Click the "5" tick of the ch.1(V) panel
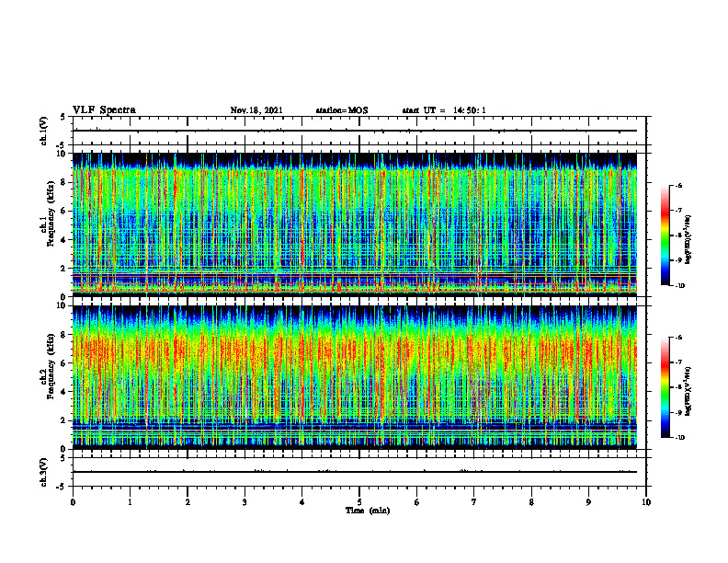728x563 pixels. 64,117
